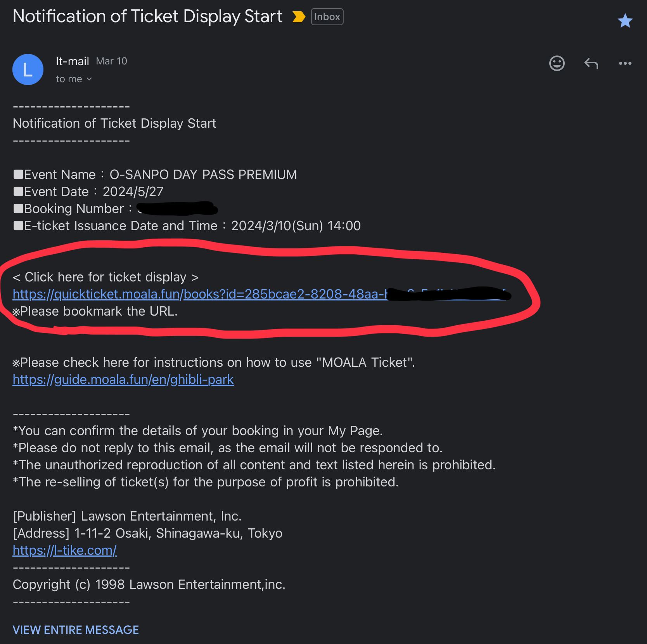Screen dimensions: 647x644
Task: Click VIEW ENTIRE MESSAGE
Action: pyautogui.click(x=76, y=630)
